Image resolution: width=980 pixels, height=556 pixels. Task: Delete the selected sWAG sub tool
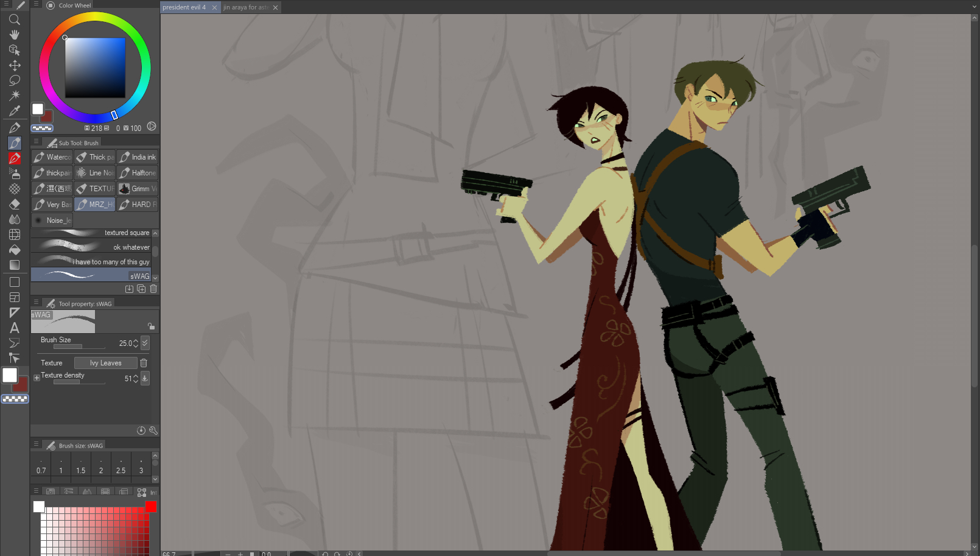click(153, 289)
